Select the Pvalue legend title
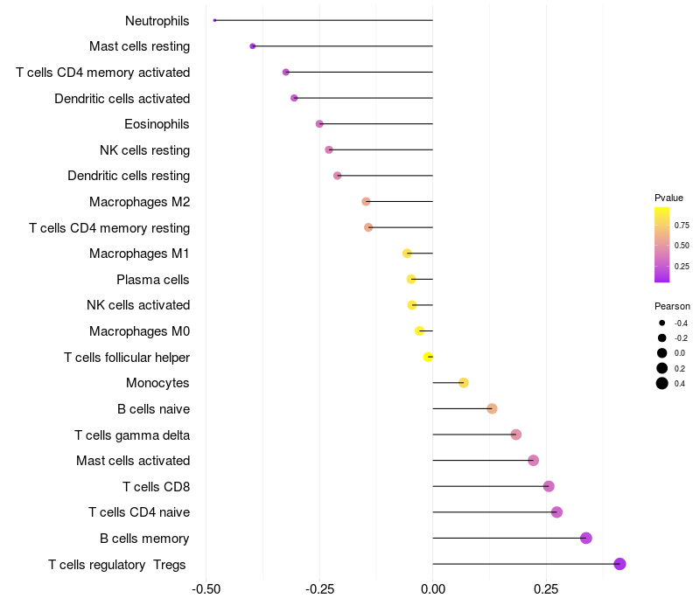Image resolution: width=700 pixels, height=612 pixels. tap(668, 198)
